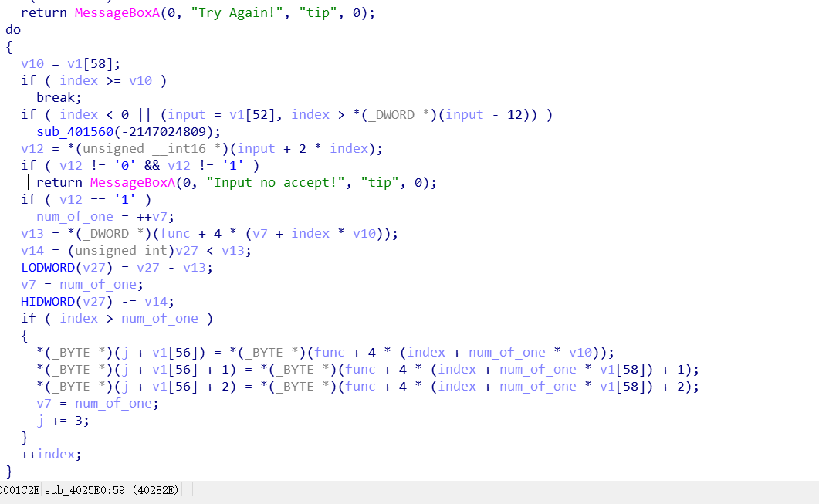Click the "j += 3" statement
This screenshot has height=504, width=819.
(x=63, y=420)
